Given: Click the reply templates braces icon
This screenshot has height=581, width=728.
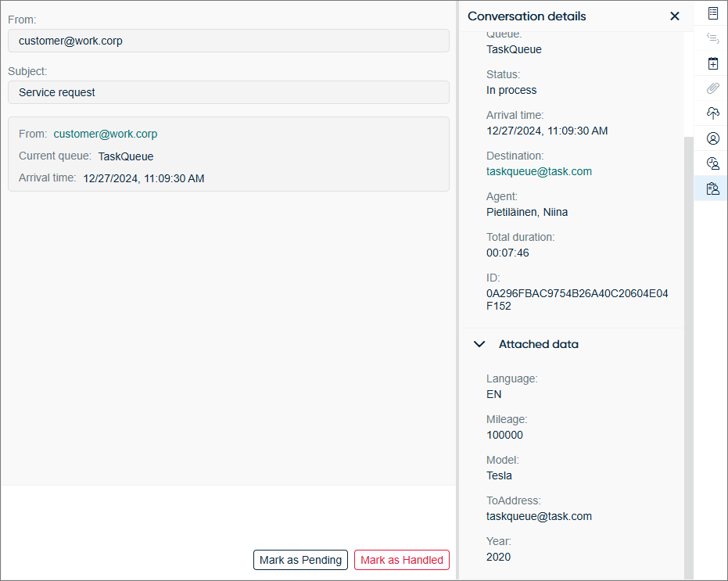Looking at the screenshot, I should tap(712, 38).
